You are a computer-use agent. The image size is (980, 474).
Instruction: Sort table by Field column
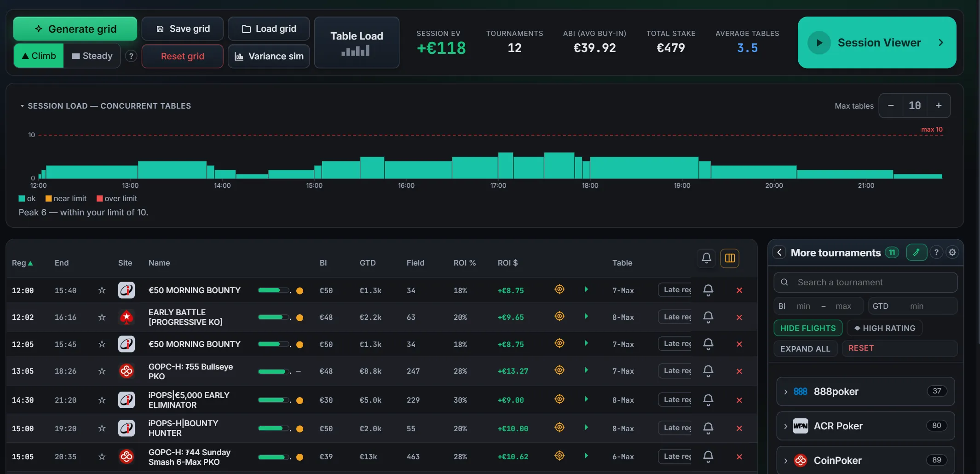(x=415, y=263)
